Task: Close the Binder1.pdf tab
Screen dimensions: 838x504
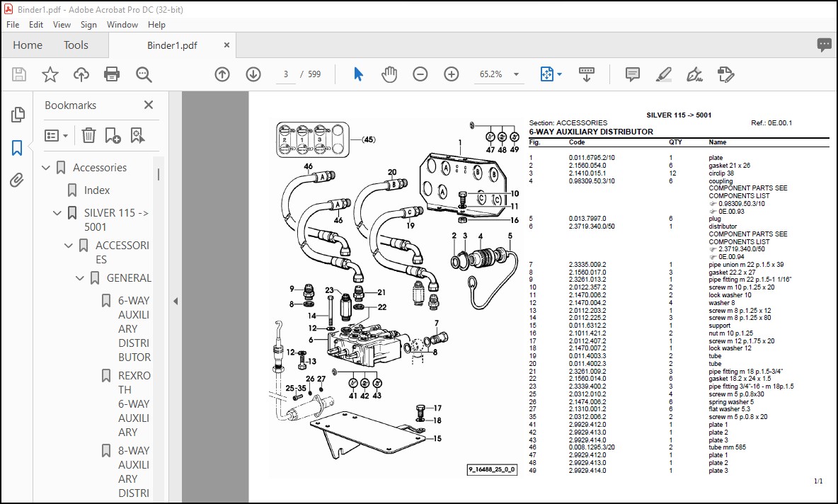Action: click(x=226, y=45)
